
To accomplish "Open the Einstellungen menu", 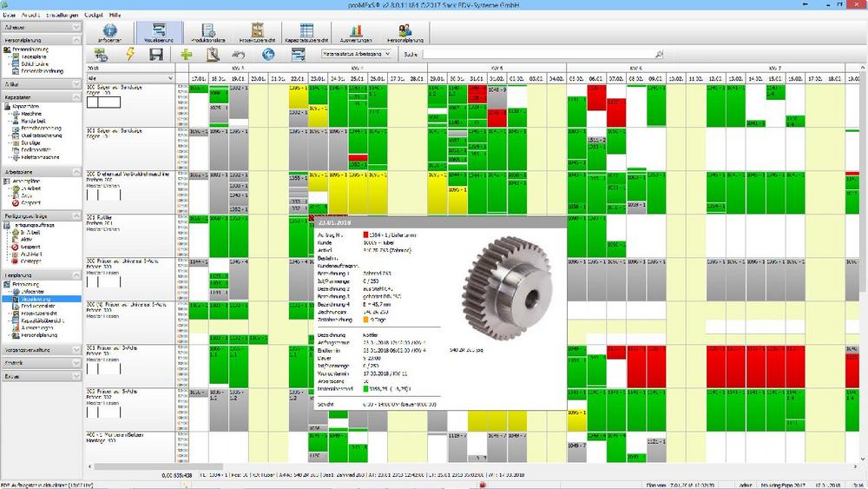I will pos(62,16).
